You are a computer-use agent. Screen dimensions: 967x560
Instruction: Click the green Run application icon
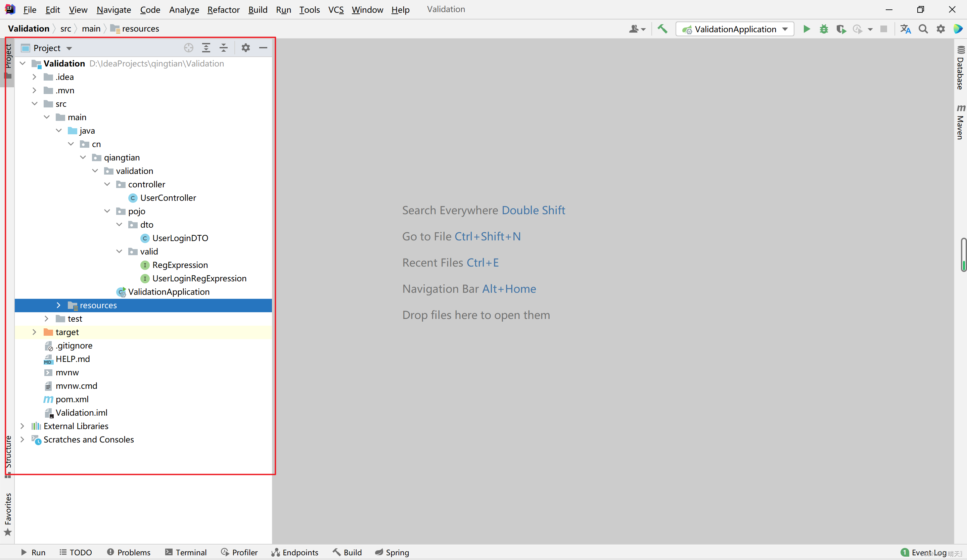pyautogui.click(x=806, y=29)
